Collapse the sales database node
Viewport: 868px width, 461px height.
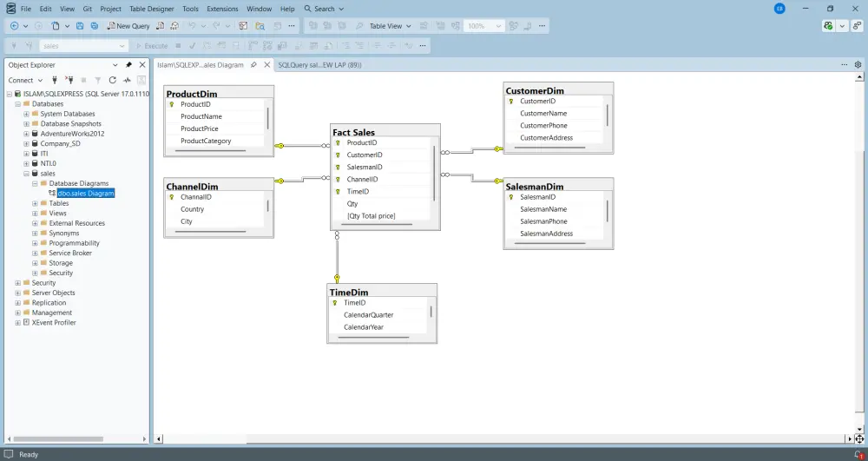(x=26, y=174)
